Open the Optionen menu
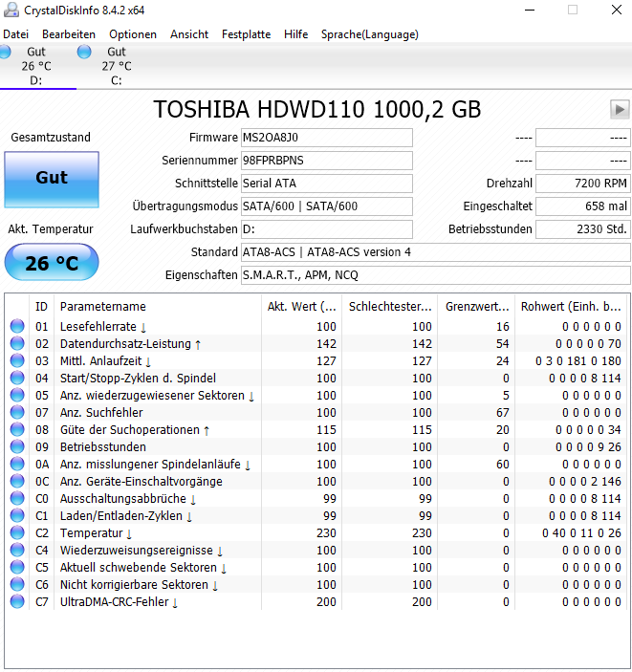 (x=133, y=34)
